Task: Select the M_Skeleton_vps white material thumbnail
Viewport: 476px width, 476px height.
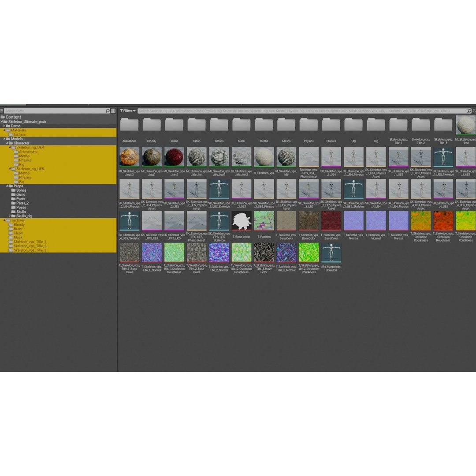Action: [x=264, y=157]
